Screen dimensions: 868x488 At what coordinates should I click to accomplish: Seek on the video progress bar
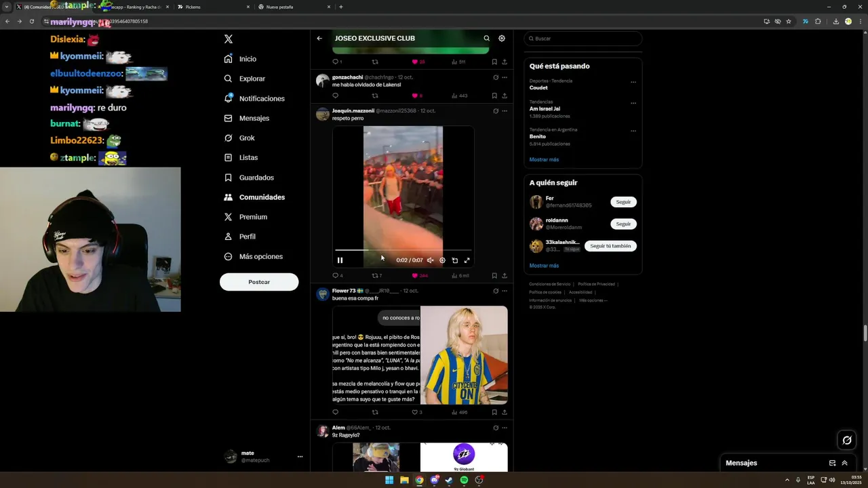tap(403, 250)
